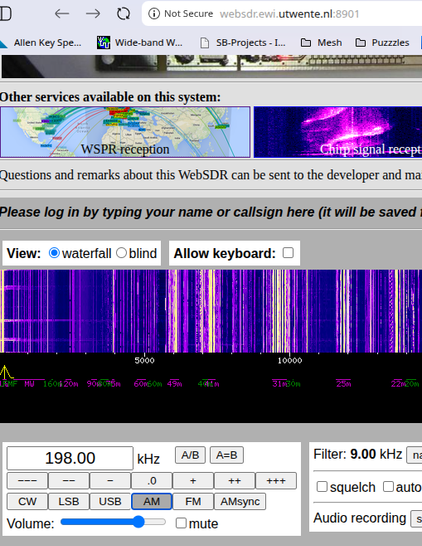Toggle the mute checkbox
Viewport: 422px width, 546px height.
(181, 523)
